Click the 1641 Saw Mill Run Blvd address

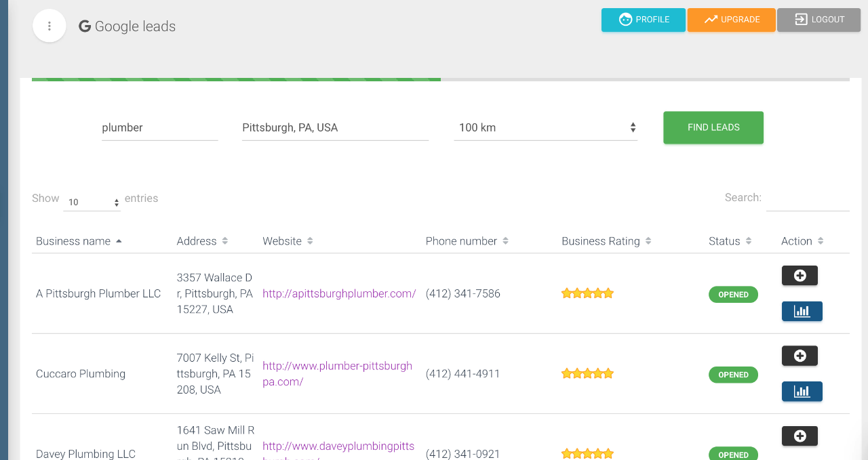coord(215,444)
